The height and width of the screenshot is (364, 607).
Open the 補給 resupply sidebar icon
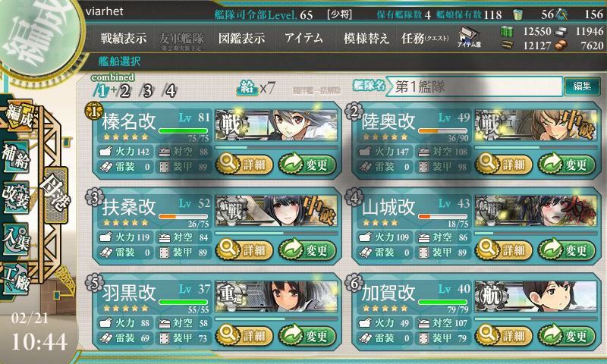coord(16,157)
